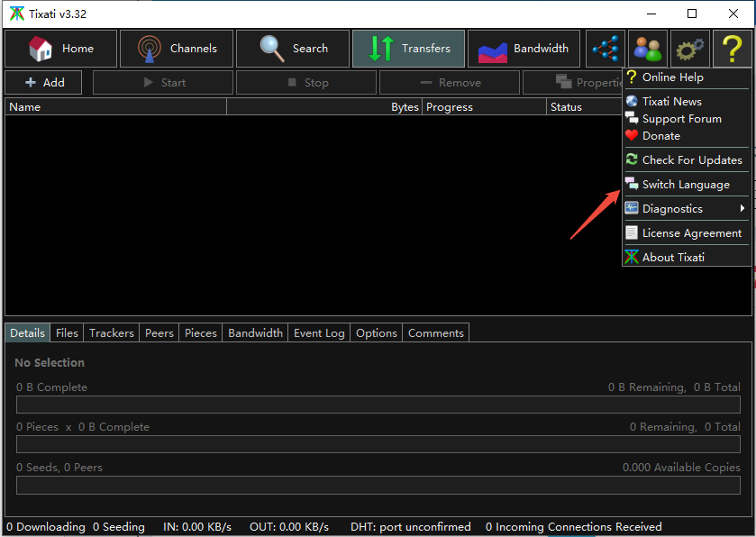This screenshot has width=756, height=537.
Task: Open the Bandwidth graph view
Action: [x=524, y=49]
